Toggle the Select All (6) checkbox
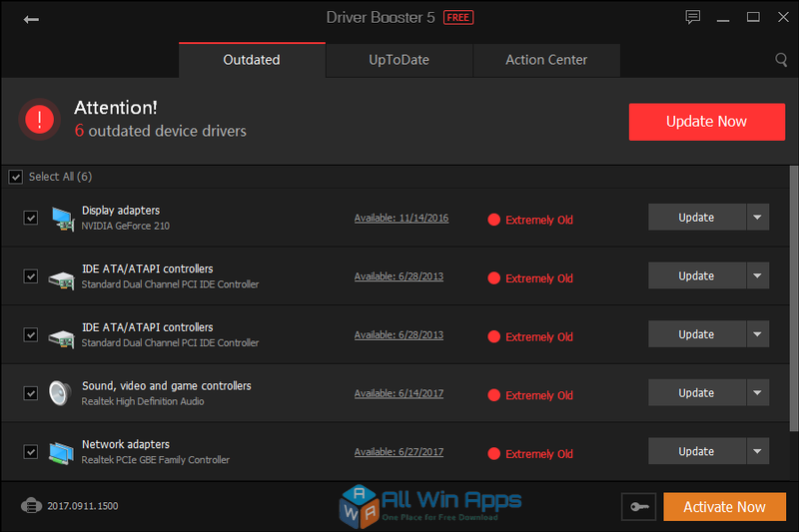 click(16, 177)
